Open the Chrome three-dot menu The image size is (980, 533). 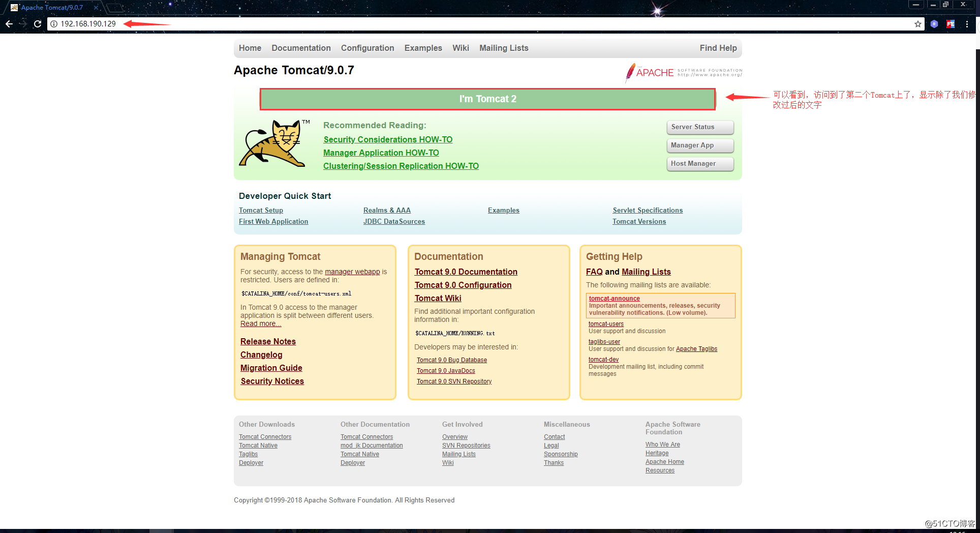tap(967, 24)
